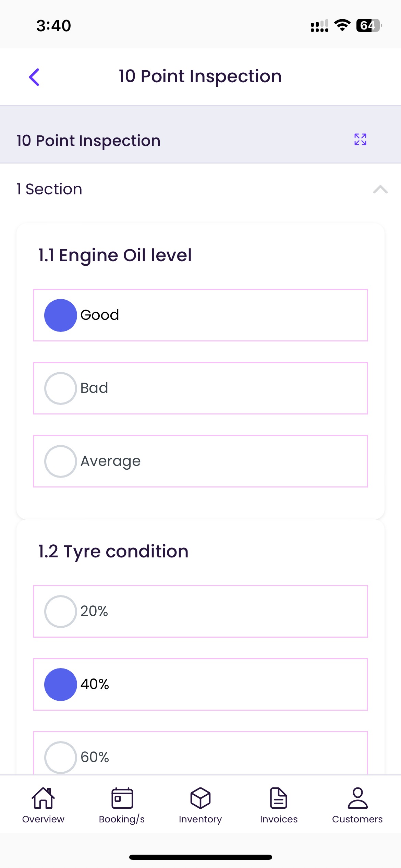This screenshot has height=868, width=401.
Task: Select Average for Engine Oil level
Action: (x=61, y=461)
